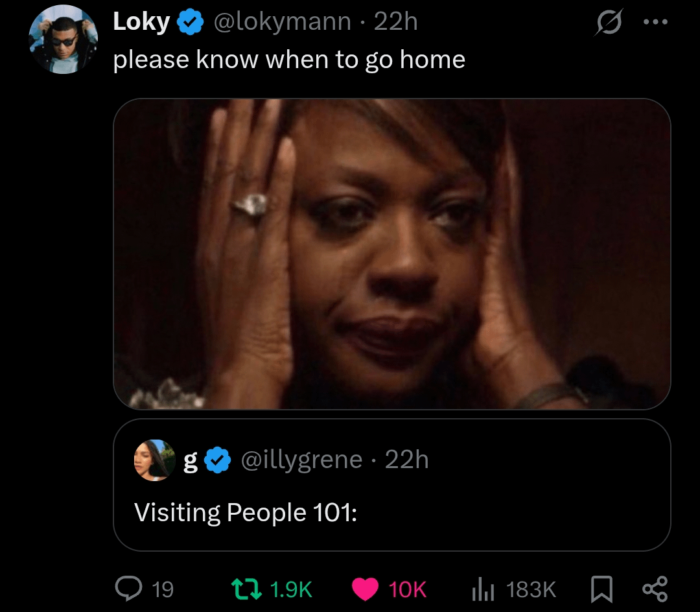Open the @illygrene handle in quoted post
Viewport: 700px width, 612px height.
(301, 460)
